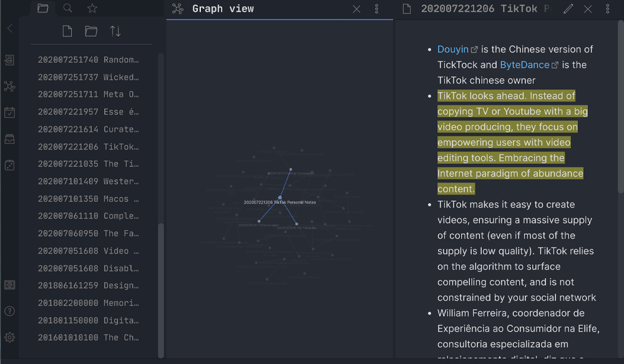Image resolution: width=624 pixels, height=364 pixels.
Task: Open the help icon
Action: pyautogui.click(x=9, y=311)
